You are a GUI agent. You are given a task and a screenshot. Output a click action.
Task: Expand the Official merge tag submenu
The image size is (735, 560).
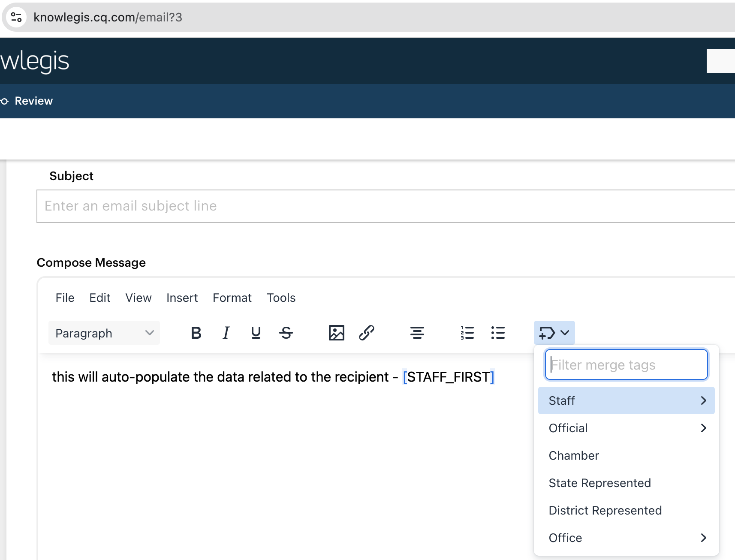tap(626, 428)
